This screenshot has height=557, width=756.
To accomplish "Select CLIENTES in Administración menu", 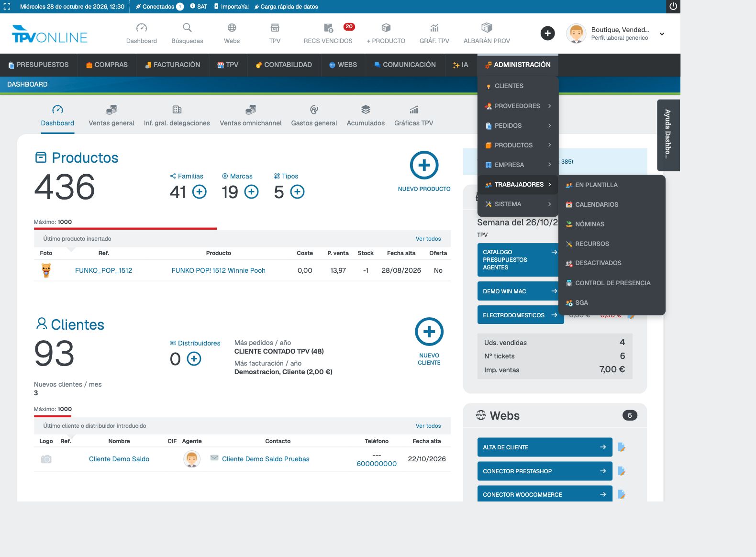I will 518,86.
